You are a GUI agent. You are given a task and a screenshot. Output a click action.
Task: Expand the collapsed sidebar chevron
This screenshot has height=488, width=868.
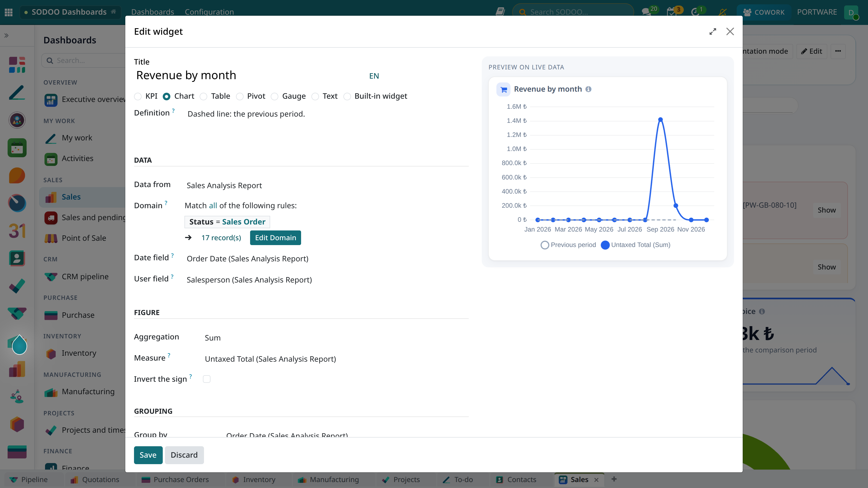(x=7, y=35)
